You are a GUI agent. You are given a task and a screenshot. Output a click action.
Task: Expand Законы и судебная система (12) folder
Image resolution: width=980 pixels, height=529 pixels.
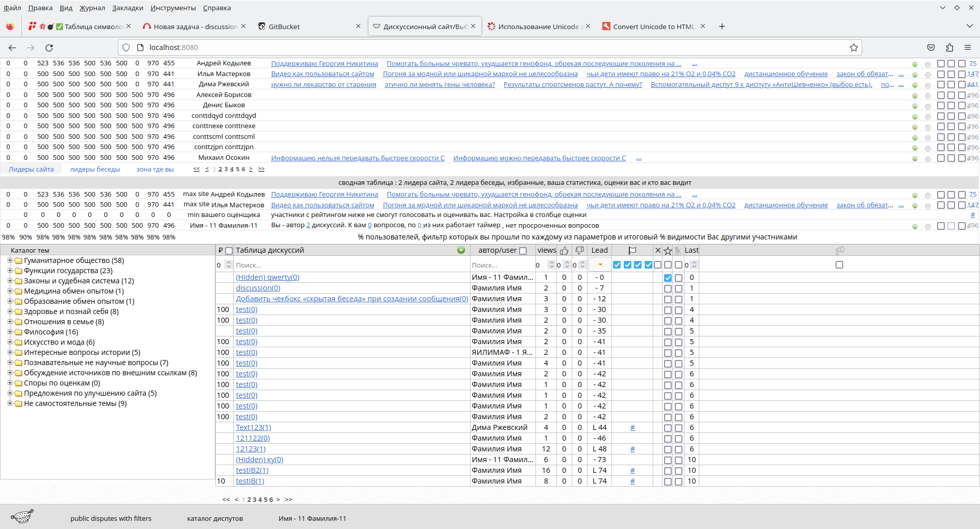pos(10,281)
